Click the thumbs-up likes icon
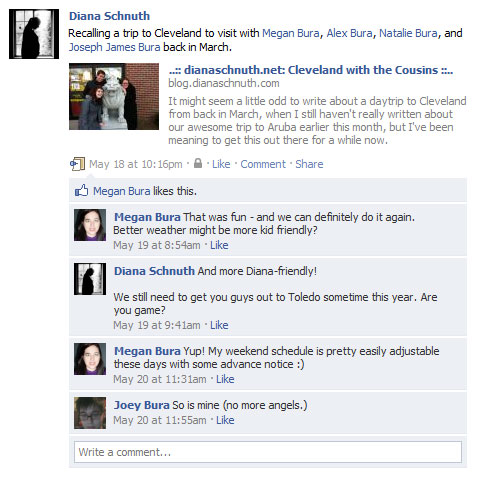 (82, 191)
